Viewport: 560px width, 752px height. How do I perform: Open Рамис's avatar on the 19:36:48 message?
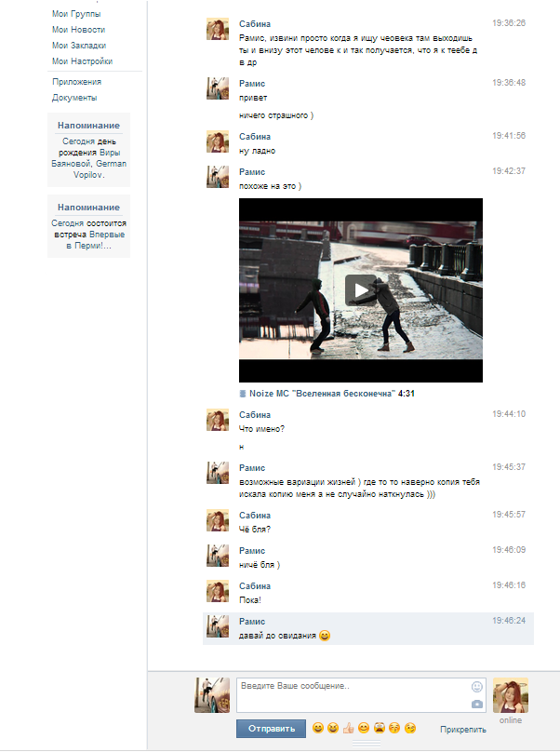click(218, 88)
